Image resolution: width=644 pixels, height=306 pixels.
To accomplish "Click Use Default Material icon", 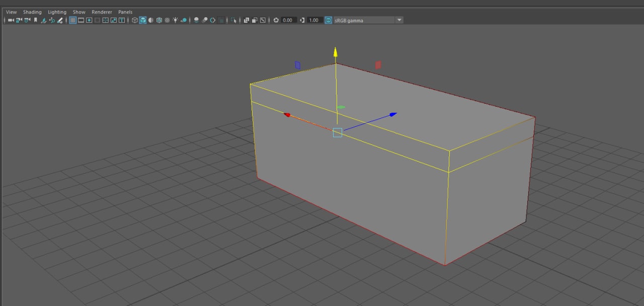I will coord(151,20).
